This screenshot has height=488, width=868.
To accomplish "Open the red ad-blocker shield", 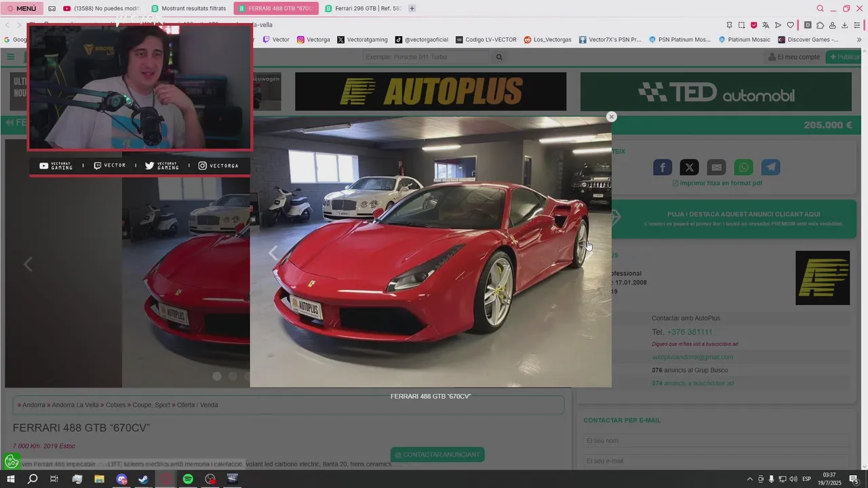I will (753, 25).
